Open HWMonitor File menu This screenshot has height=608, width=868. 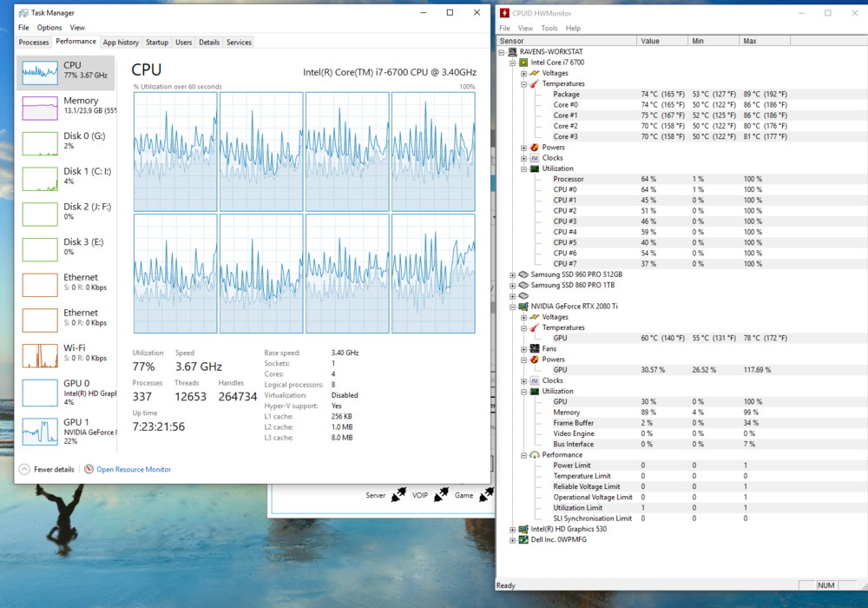504,29
